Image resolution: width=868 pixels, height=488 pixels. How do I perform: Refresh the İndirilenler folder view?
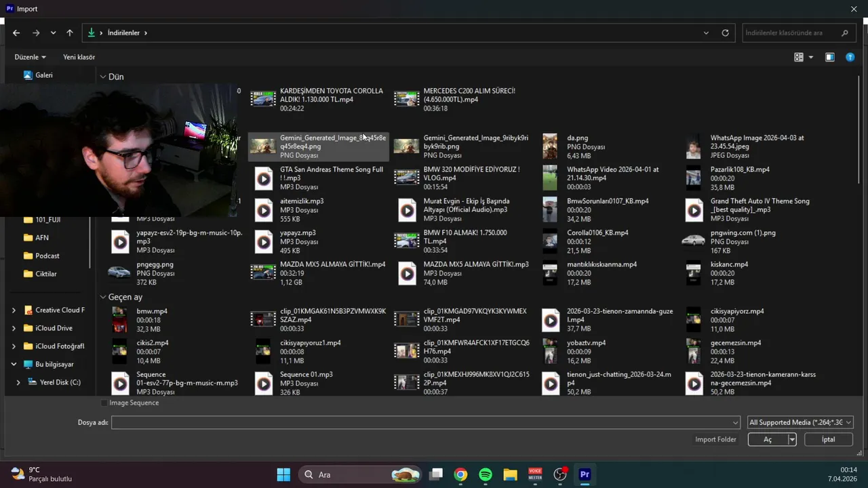click(725, 33)
